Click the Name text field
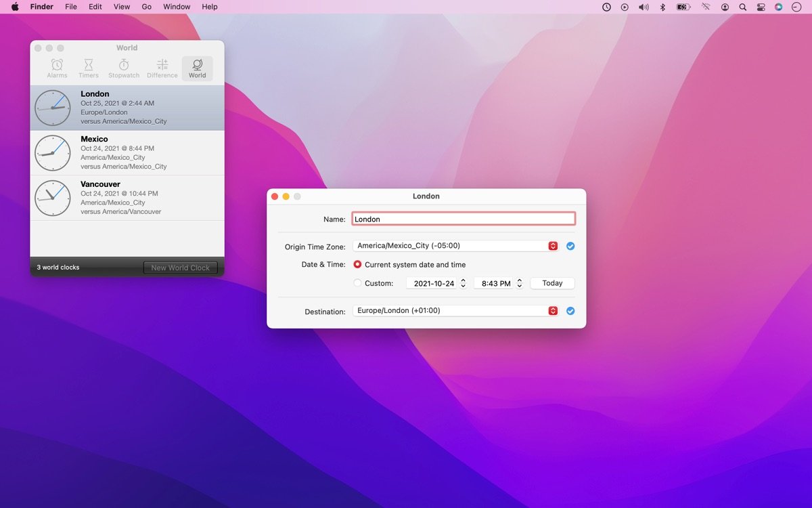 (464, 219)
